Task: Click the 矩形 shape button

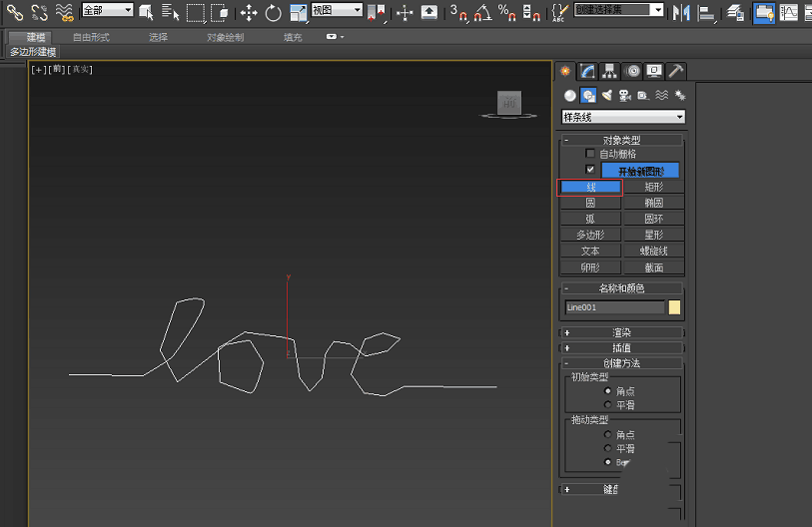Action: tap(653, 187)
